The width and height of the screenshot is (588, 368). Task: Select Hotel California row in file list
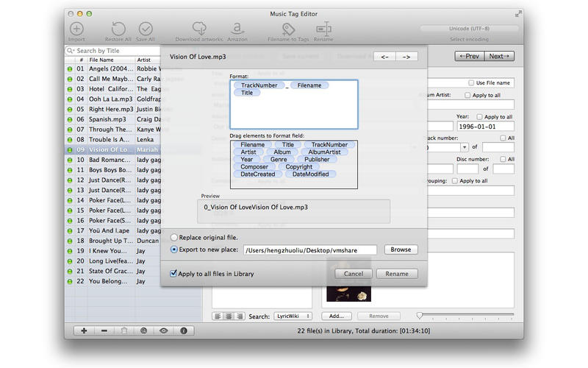(x=110, y=88)
